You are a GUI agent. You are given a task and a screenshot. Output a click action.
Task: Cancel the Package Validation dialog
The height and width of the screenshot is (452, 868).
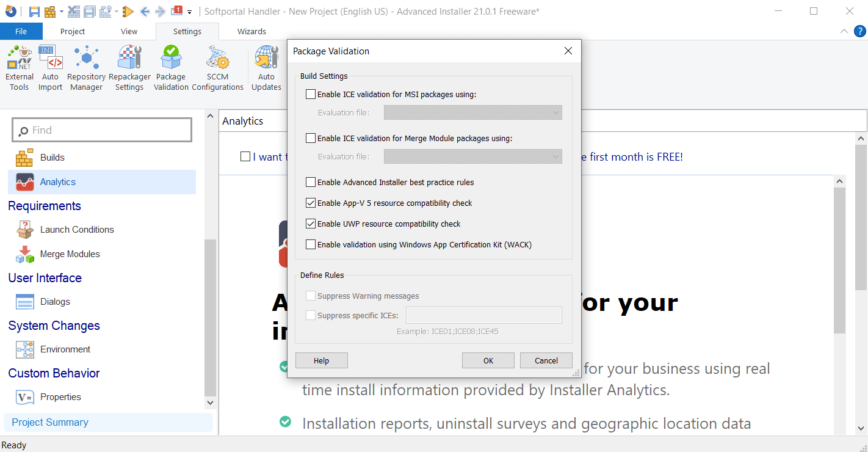[x=546, y=360]
